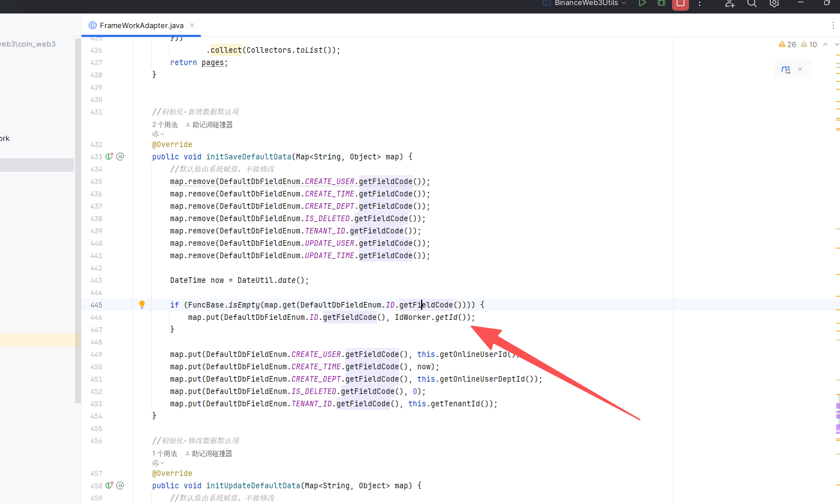Image resolution: width=840 pixels, height=504 pixels.
Task: Expand the AI dropdown above initUpdateDefaultData
Action: tap(158, 463)
